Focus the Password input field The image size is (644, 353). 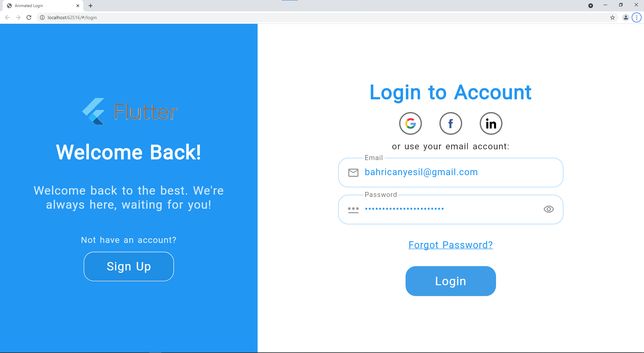pos(450,209)
